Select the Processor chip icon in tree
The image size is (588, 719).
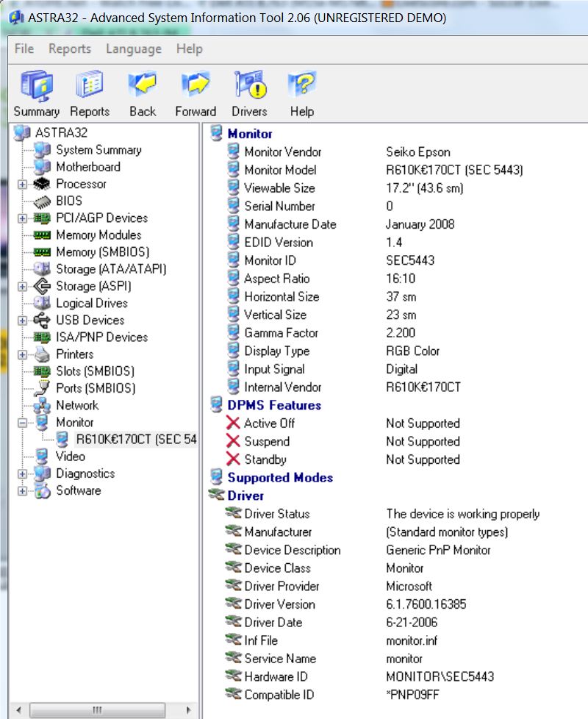(x=42, y=184)
